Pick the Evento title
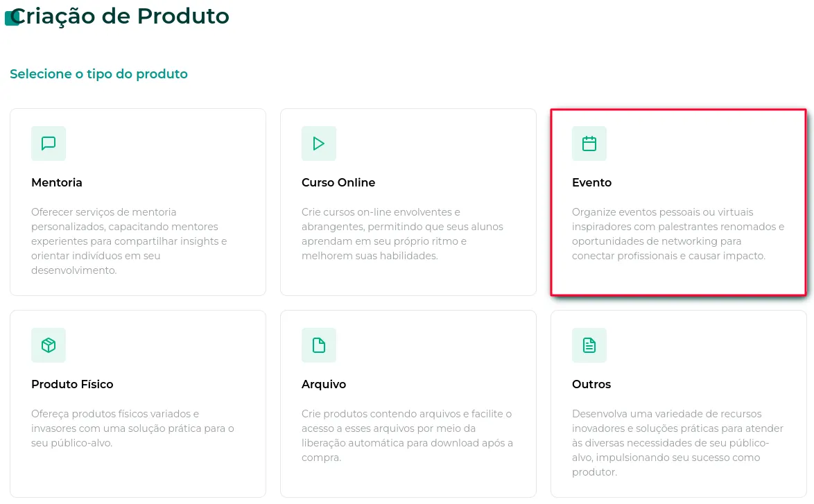 click(592, 183)
